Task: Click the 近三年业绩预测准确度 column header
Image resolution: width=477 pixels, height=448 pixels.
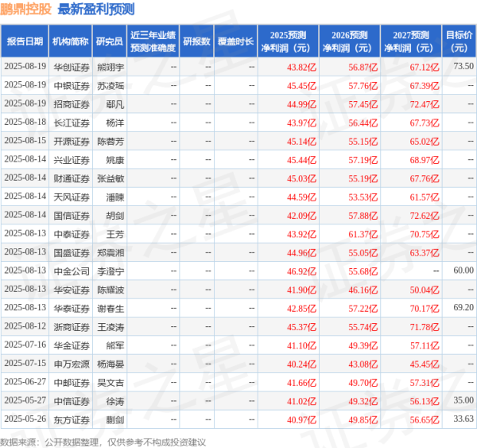Action: [x=153, y=41]
